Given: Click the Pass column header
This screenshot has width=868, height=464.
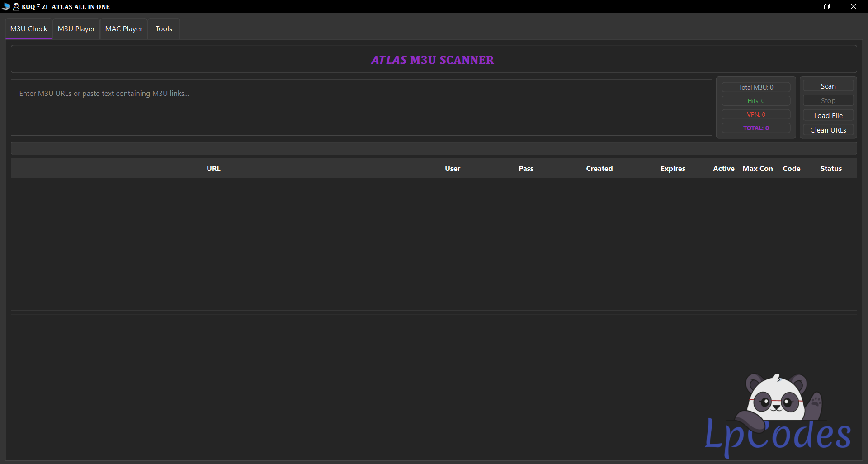Looking at the screenshot, I should pos(526,169).
